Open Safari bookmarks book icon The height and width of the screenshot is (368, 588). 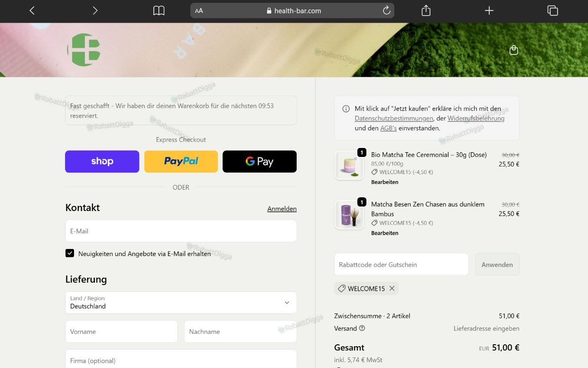(x=159, y=10)
